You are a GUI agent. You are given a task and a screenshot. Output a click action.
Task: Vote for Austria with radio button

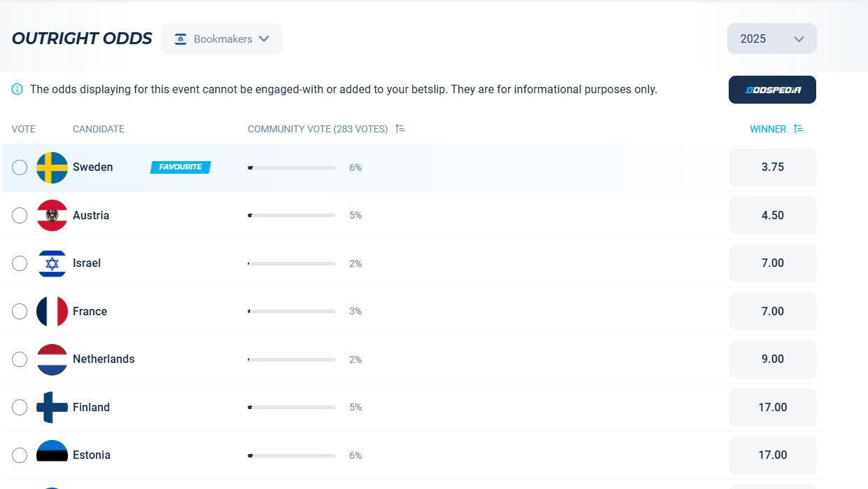click(x=20, y=215)
